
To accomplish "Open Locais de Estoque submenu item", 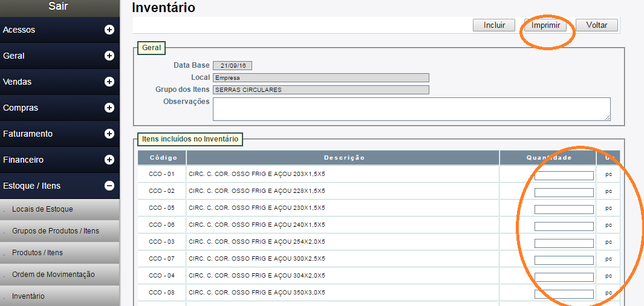I will coord(42,209).
